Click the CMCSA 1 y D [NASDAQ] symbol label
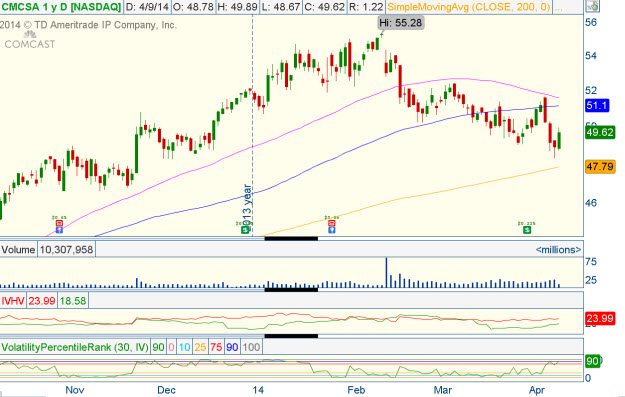Image resolution: width=625 pixels, height=397 pixels. pos(61,7)
